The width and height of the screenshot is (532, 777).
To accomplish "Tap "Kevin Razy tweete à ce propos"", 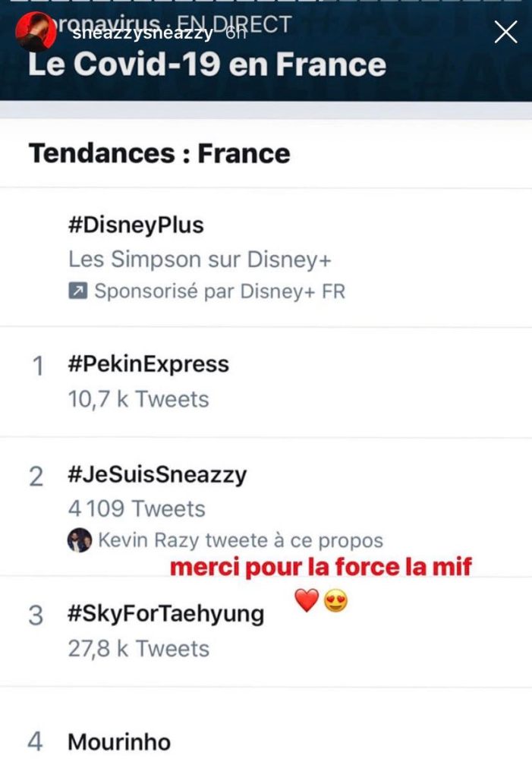I will pos(241,540).
